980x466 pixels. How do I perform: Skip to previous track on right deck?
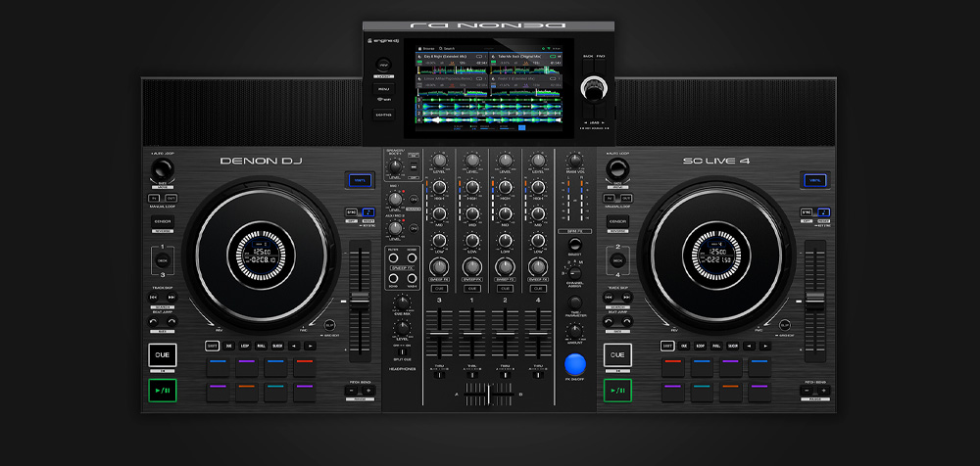pos(609,298)
